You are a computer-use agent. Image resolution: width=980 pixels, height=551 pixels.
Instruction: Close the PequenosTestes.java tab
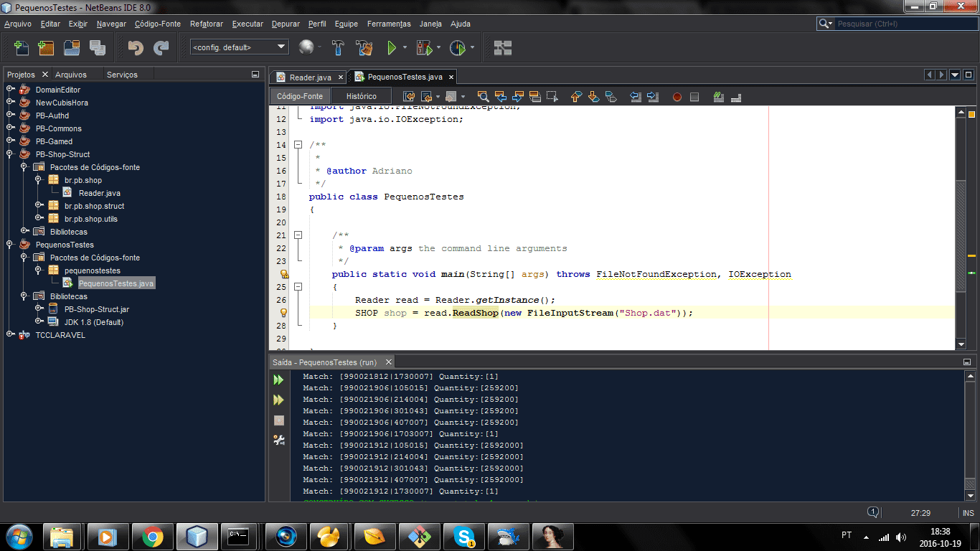[451, 77]
